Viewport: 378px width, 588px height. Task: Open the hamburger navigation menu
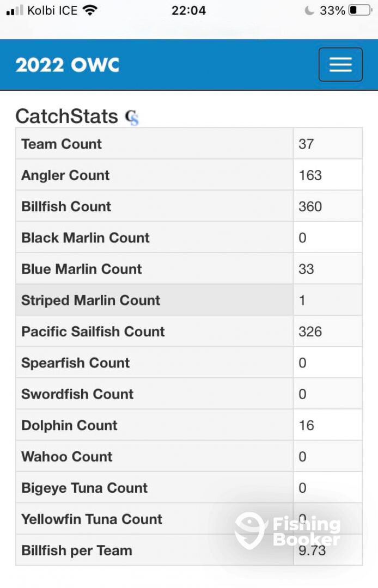(x=340, y=64)
